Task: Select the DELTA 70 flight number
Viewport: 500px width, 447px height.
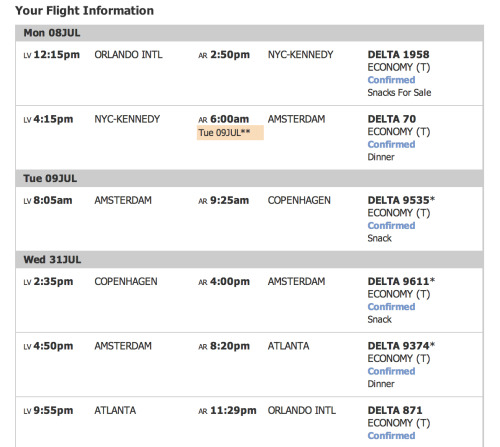Action: click(x=392, y=119)
